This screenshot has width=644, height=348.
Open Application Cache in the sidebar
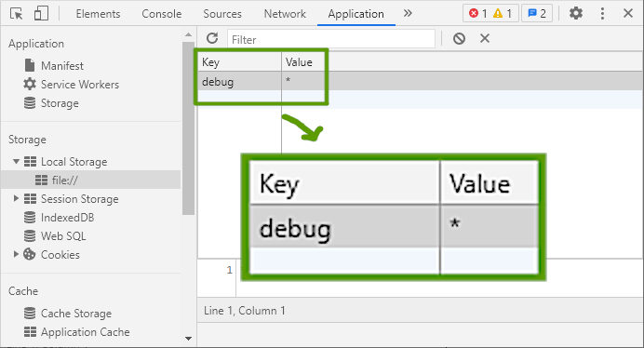tap(85, 332)
